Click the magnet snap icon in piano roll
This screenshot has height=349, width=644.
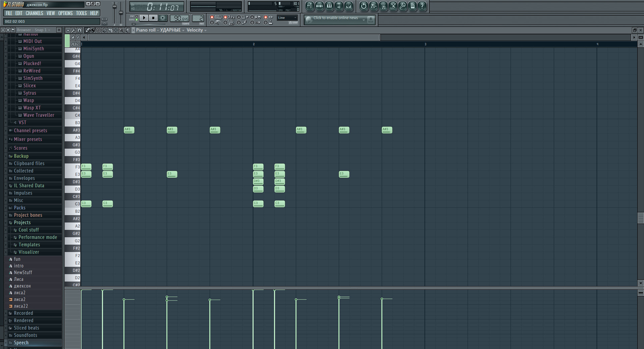[x=79, y=30]
